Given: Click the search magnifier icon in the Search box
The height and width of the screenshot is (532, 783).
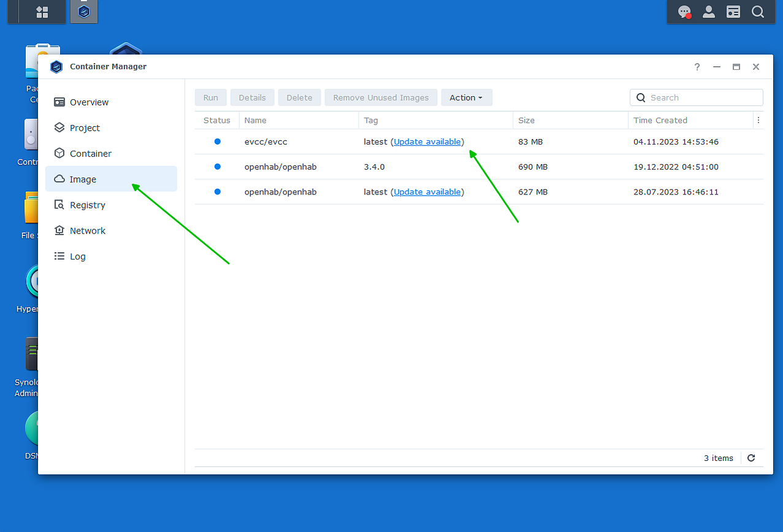Looking at the screenshot, I should [641, 97].
